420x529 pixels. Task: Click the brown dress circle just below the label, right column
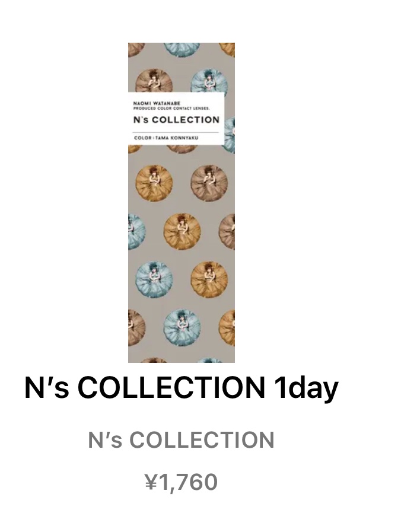[x=209, y=183]
